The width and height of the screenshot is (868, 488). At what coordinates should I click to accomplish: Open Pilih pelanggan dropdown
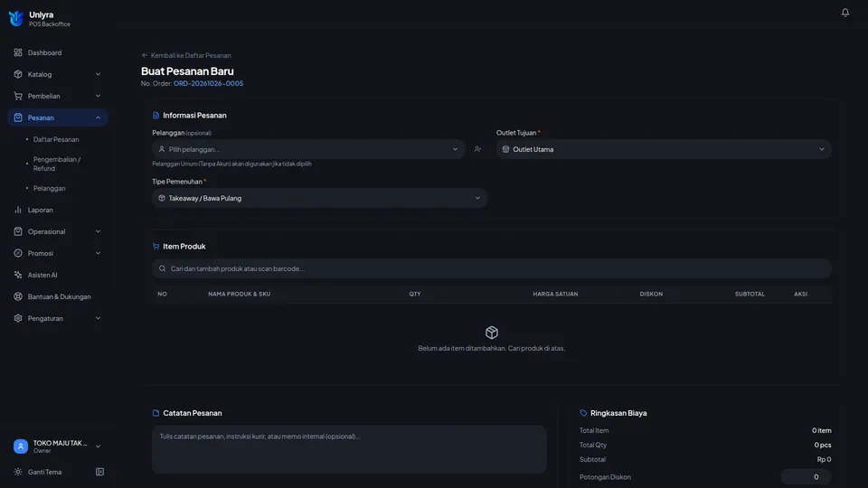click(308, 149)
